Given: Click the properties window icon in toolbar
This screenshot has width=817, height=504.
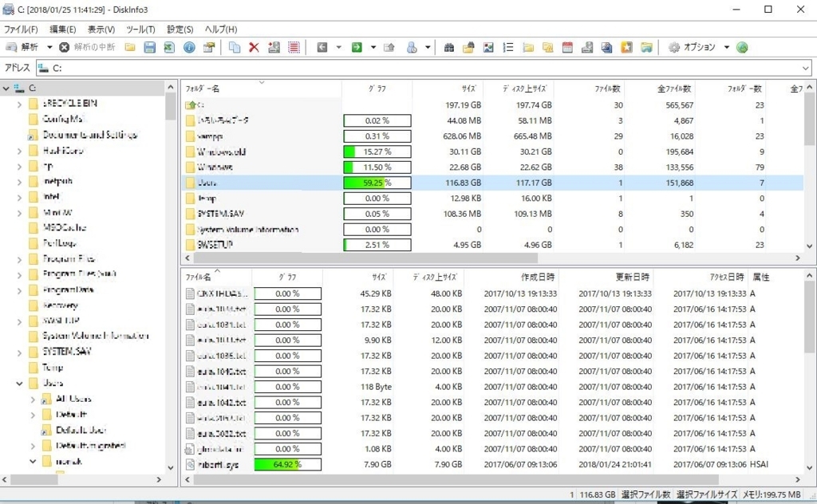Looking at the screenshot, I should pyautogui.click(x=209, y=47).
